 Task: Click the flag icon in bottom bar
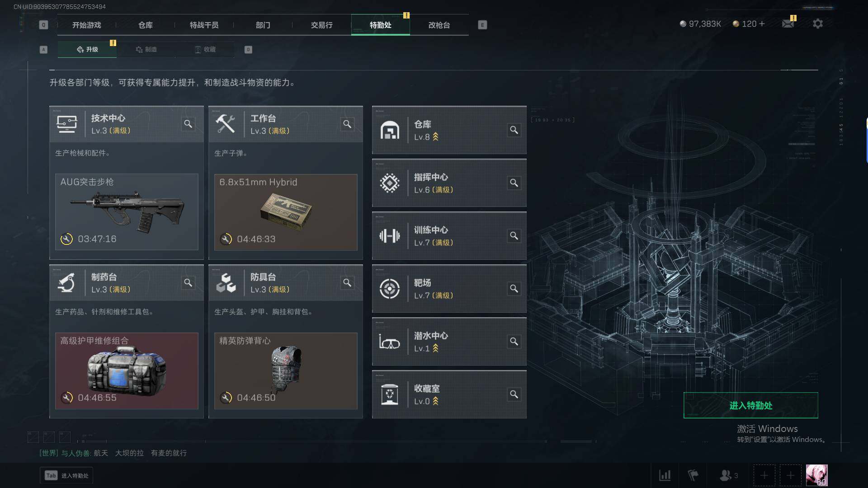click(693, 475)
